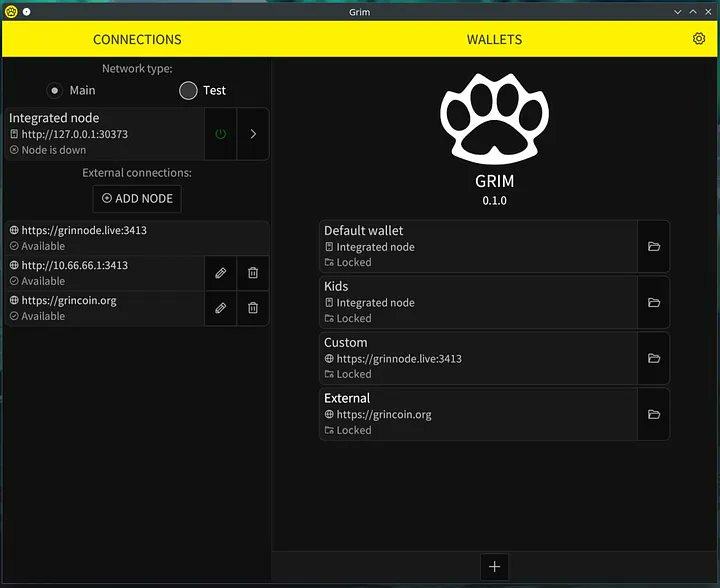This screenshot has height=588, width=720.
Task: Open the Default wallet folder icon
Action: point(654,246)
